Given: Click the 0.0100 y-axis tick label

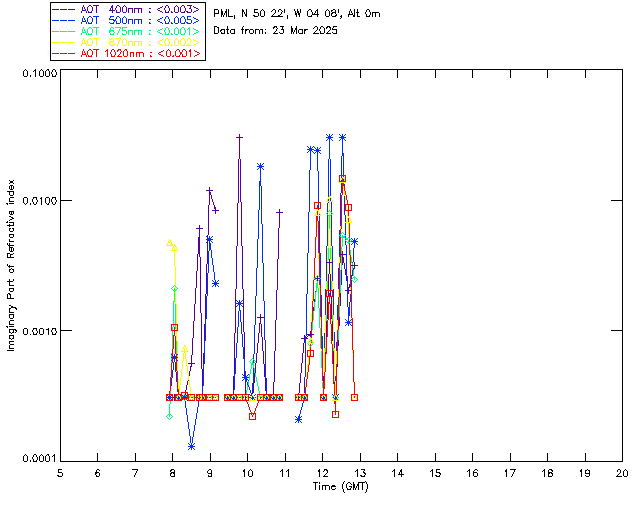Looking at the screenshot, I should coord(35,203).
